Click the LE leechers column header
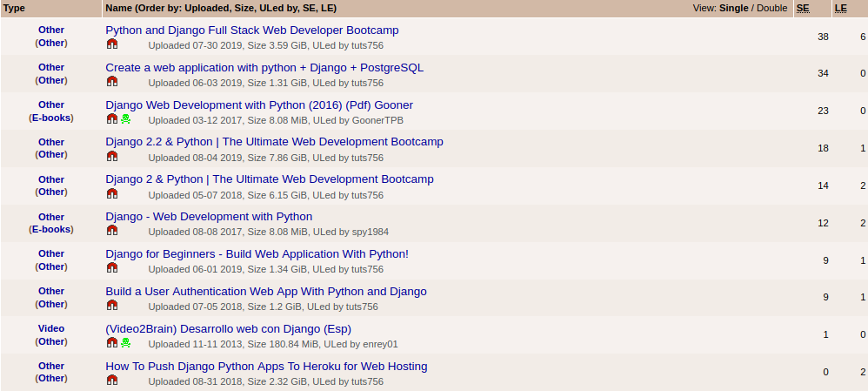This screenshot has width=868, height=391. click(x=840, y=9)
